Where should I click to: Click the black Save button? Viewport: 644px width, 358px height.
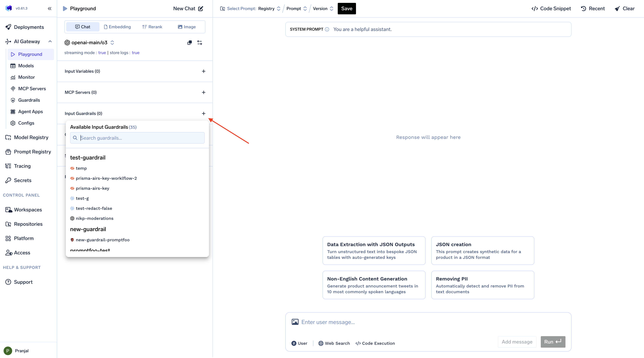[x=347, y=9]
